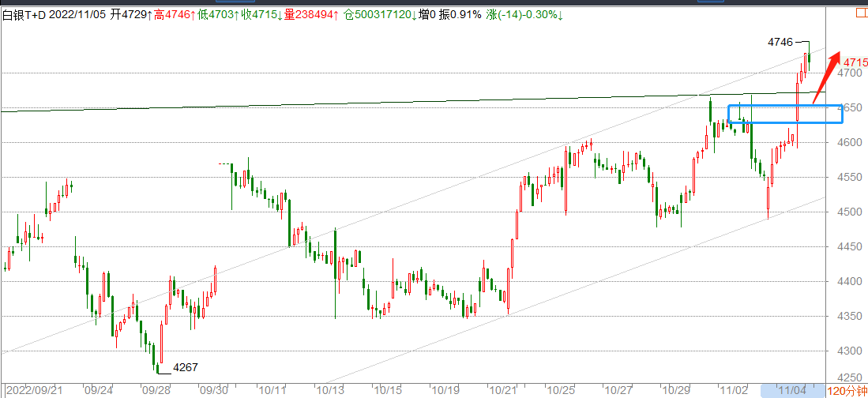Image resolution: width=868 pixels, height=398 pixels.
Task: Click the 收4715 close price value
Action: (260, 15)
